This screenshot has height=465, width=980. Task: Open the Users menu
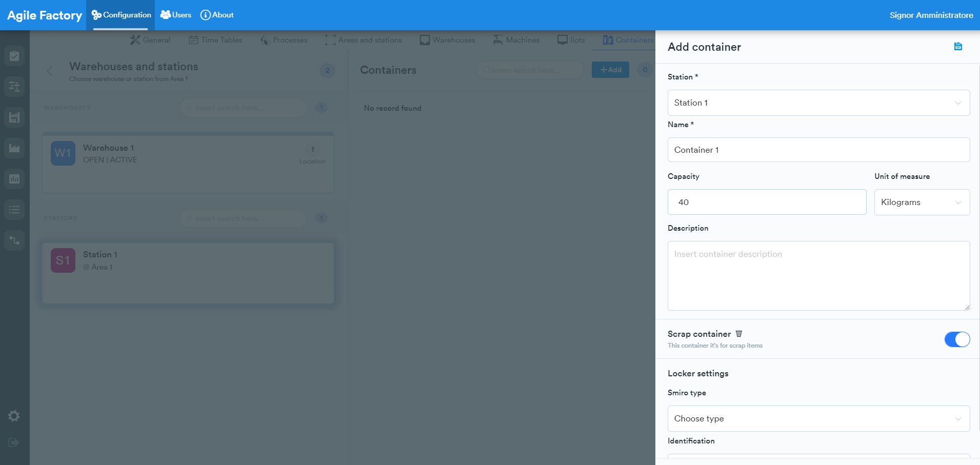(x=176, y=15)
